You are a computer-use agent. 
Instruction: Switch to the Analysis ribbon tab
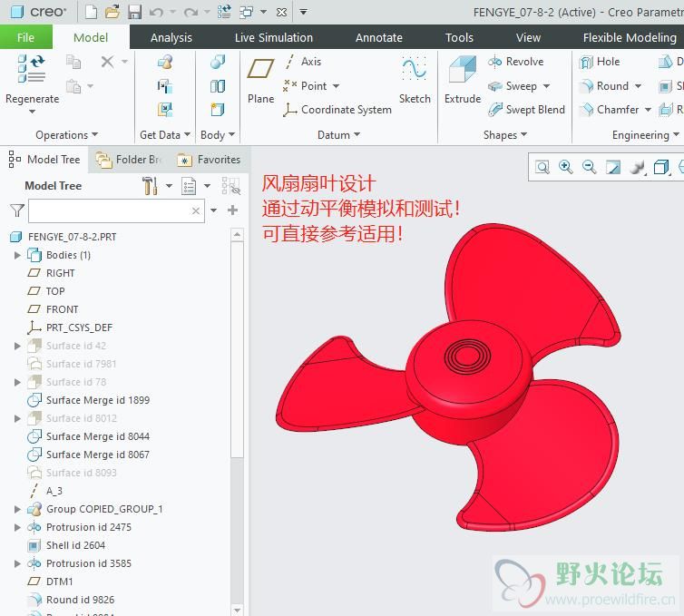coord(171,37)
